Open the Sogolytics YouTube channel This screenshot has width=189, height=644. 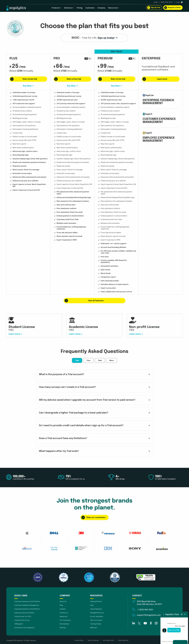pos(145,623)
